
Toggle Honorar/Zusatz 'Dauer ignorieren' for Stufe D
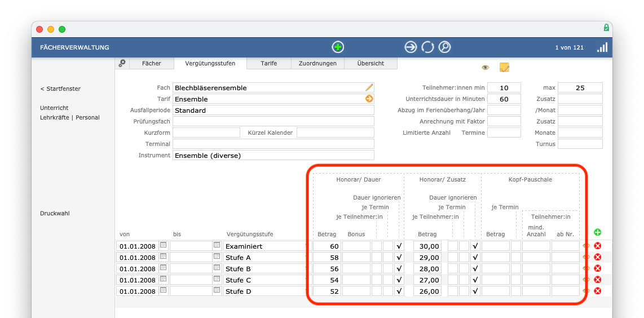click(475, 291)
